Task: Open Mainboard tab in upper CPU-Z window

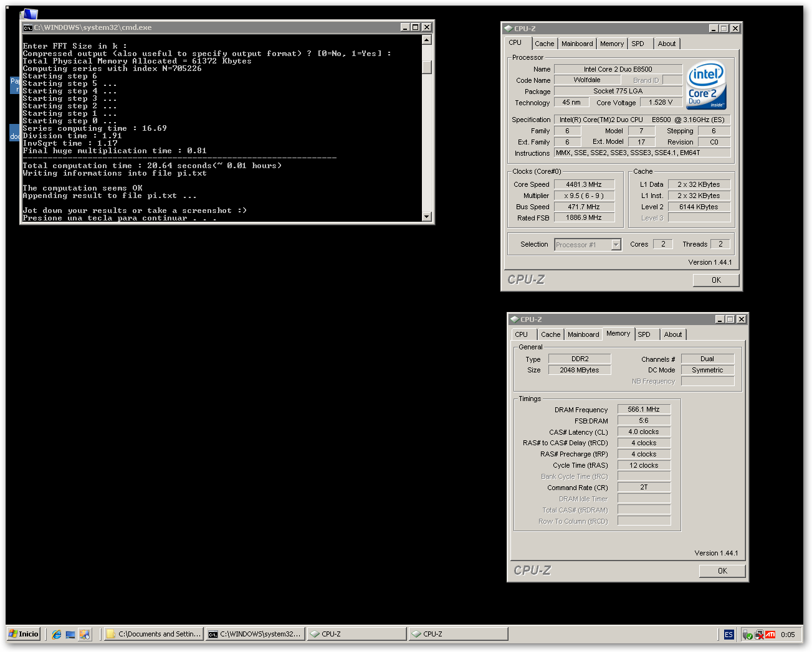Action: (x=577, y=44)
